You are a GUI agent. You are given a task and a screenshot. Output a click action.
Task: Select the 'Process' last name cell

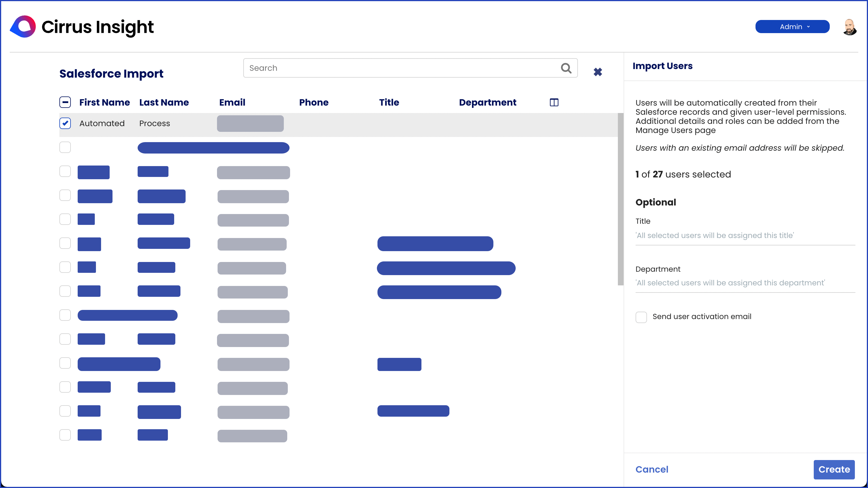pos(155,123)
